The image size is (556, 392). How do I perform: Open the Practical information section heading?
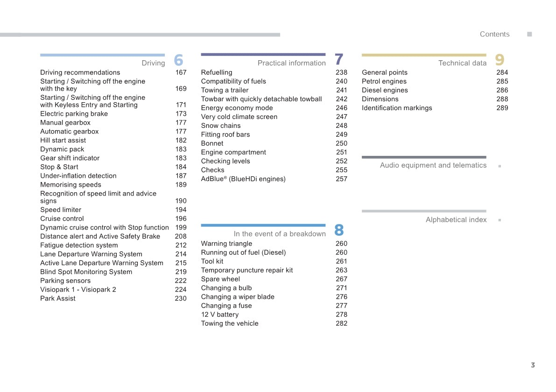pos(291,63)
